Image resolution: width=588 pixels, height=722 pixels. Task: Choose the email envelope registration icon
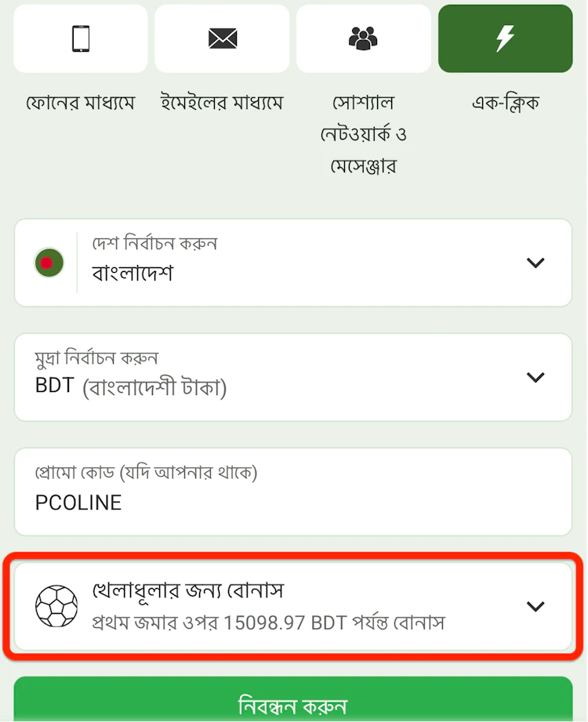click(x=223, y=38)
